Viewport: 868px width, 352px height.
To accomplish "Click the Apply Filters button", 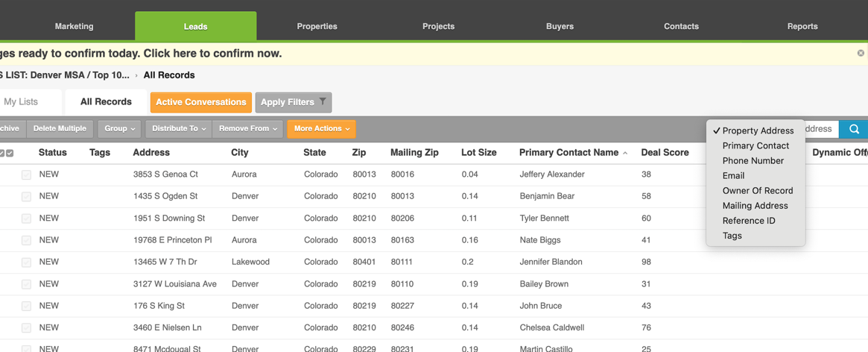I will click(x=294, y=102).
